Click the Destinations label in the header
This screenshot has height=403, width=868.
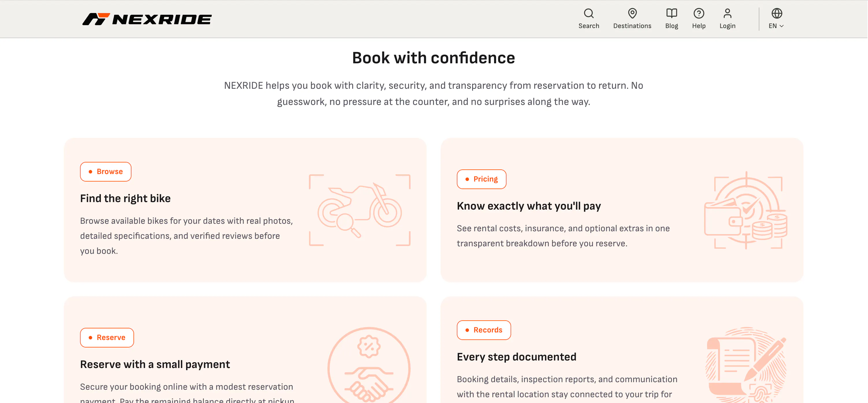tap(632, 26)
